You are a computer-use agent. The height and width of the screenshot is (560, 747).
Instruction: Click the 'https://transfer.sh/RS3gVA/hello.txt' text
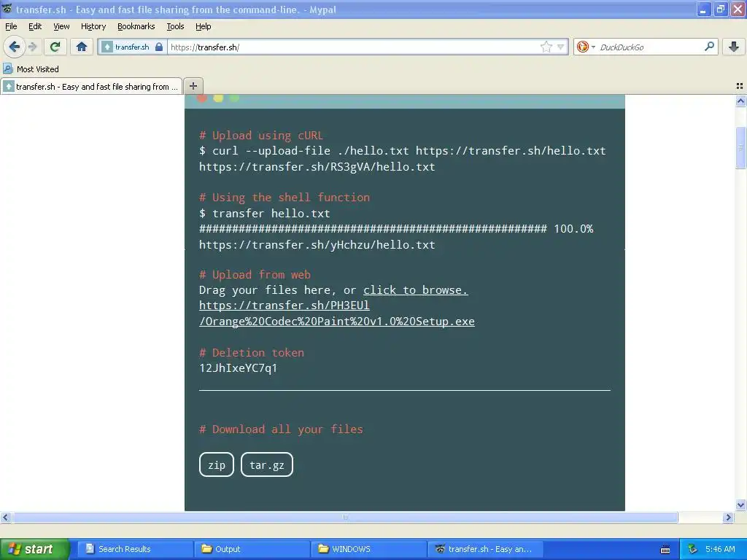coord(317,167)
